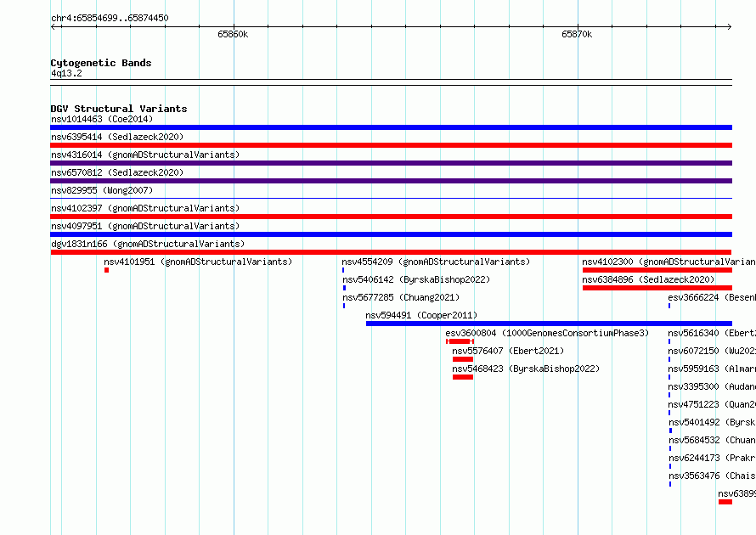Open variant label nsv6244173
The width and height of the screenshot is (756, 535).
(x=712, y=458)
